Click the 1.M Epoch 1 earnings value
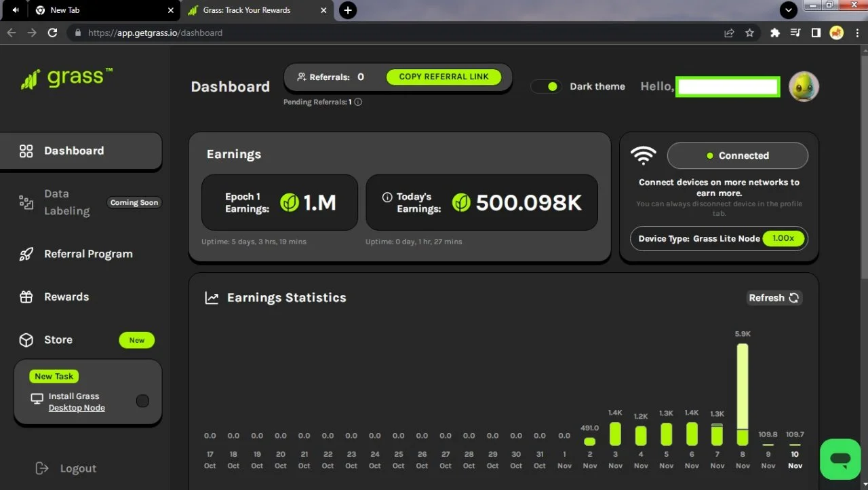868x490 pixels. pyautogui.click(x=319, y=202)
